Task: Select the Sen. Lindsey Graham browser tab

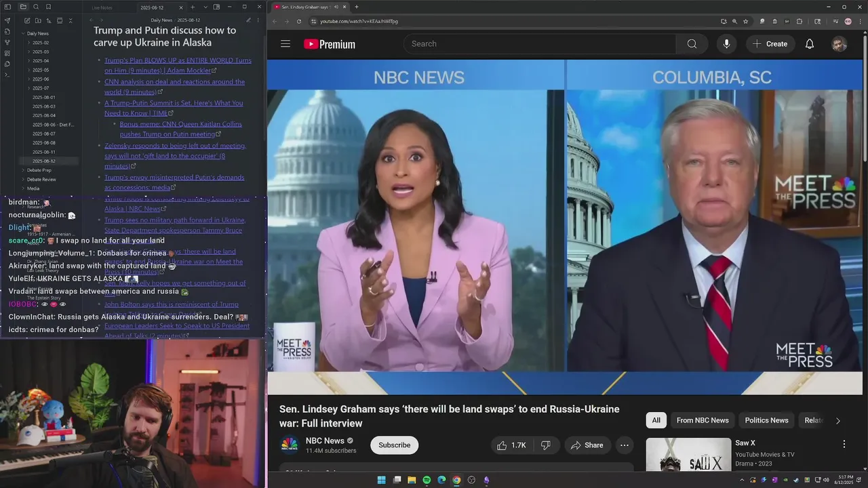Action: click(309, 7)
